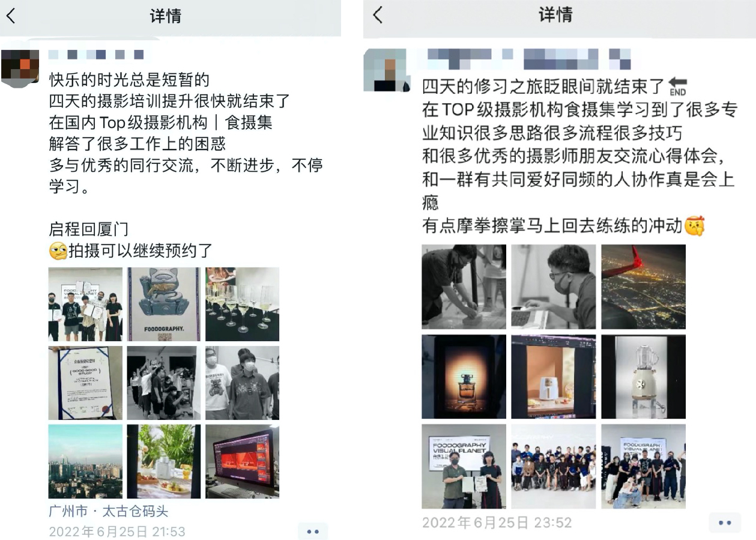View the gray cat poster FOODOGRAPHY photo
Viewport: 756px width, 540px height.
coord(164,304)
